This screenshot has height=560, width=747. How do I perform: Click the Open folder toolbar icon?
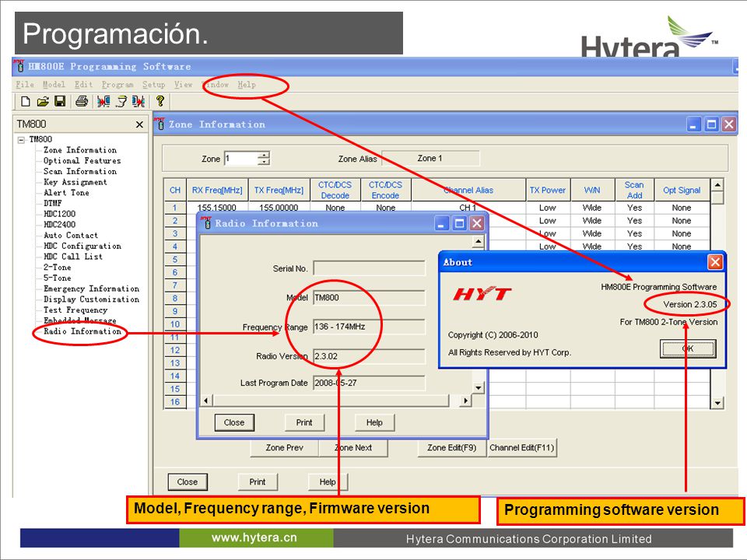point(43,101)
